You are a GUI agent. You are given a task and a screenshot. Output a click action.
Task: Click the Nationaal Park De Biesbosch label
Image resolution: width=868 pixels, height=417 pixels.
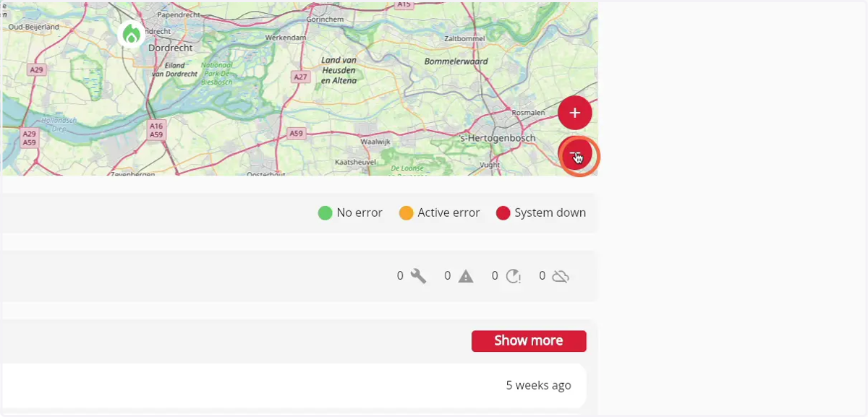coord(216,74)
